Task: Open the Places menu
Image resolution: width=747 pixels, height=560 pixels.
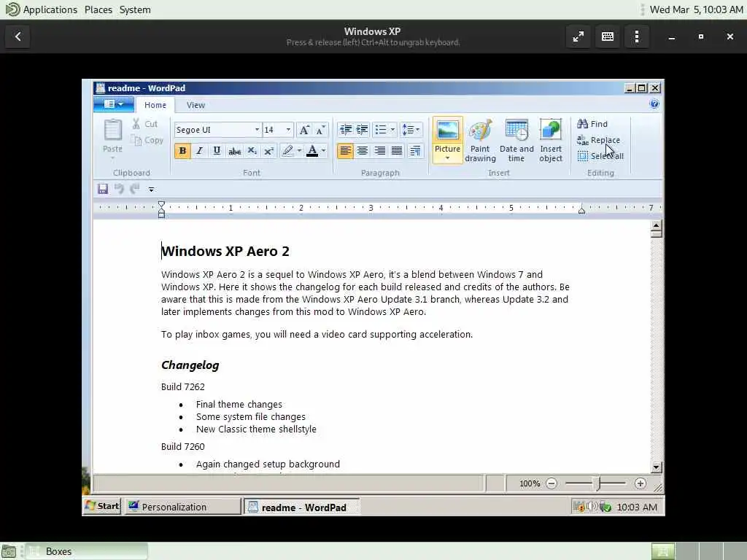Action: 98,9
